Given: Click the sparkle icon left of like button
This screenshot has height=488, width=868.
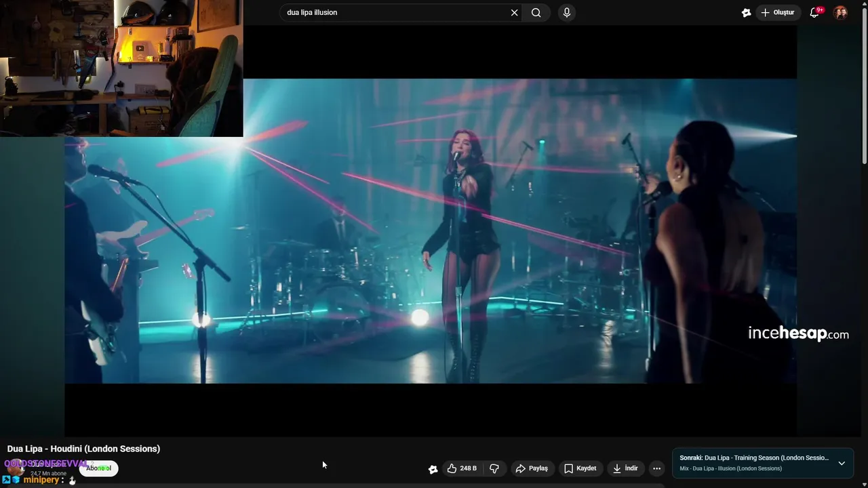Looking at the screenshot, I should (x=433, y=469).
